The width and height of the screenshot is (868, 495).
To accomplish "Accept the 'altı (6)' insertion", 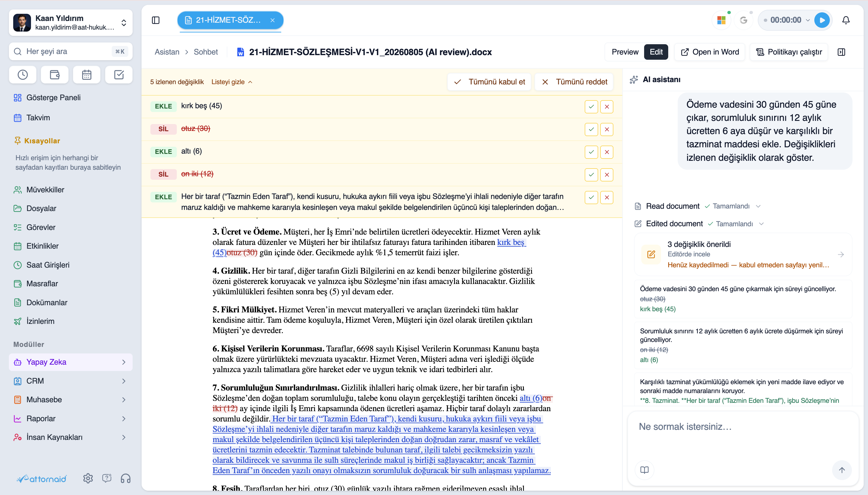I will coord(591,152).
